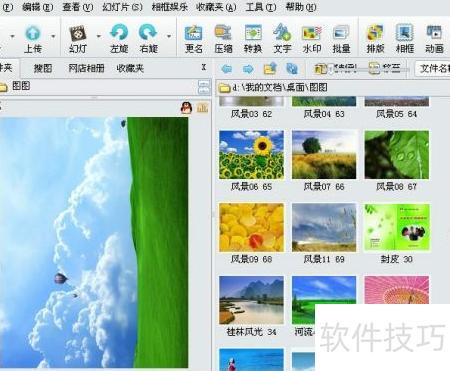Switch to the 网店相册 tab
This screenshot has width=450, height=371.
click(x=86, y=68)
